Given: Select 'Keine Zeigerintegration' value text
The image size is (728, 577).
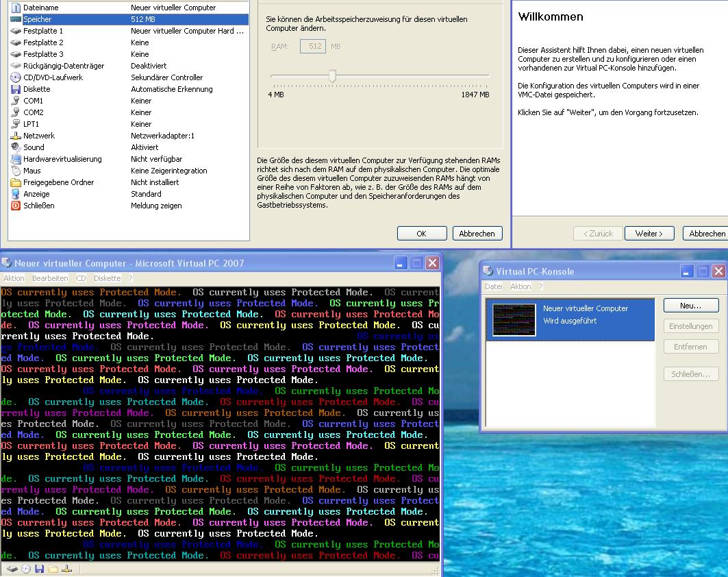Looking at the screenshot, I should coord(169,171).
